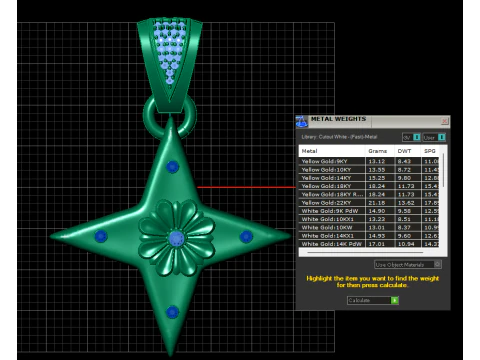Screen dimensions: 480x360
Task: Click the 11.73 DWT value
Action: coord(406,194)
